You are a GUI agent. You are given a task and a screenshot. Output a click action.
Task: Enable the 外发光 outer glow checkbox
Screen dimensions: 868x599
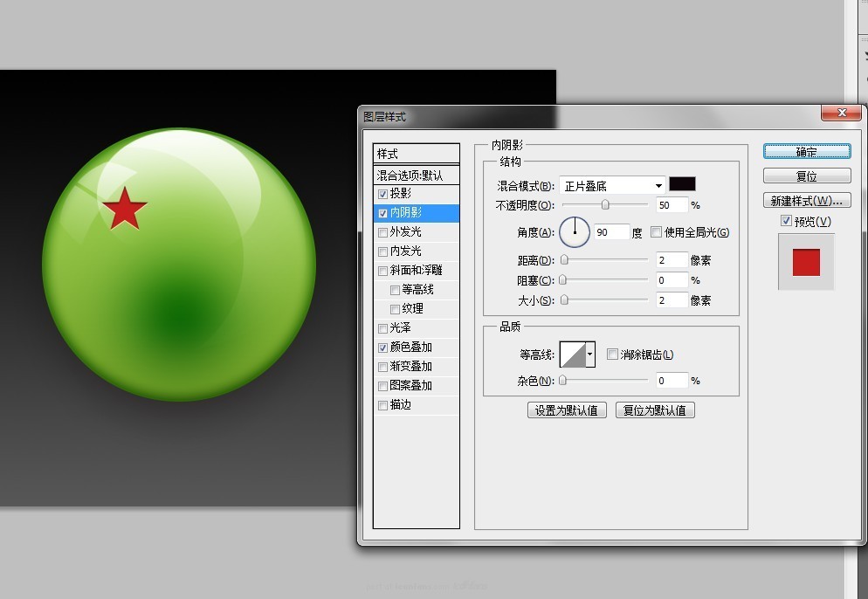382,231
